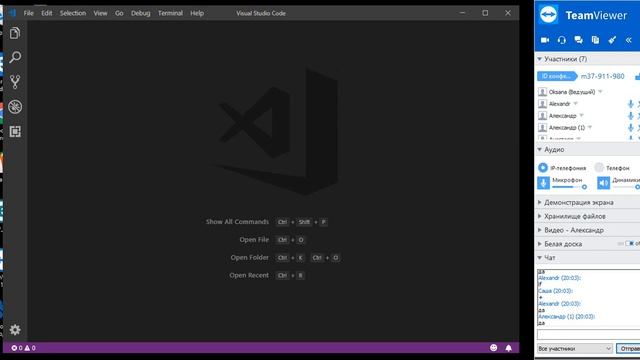
Task: Collapse the Чат section
Action: click(x=539, y=258)
